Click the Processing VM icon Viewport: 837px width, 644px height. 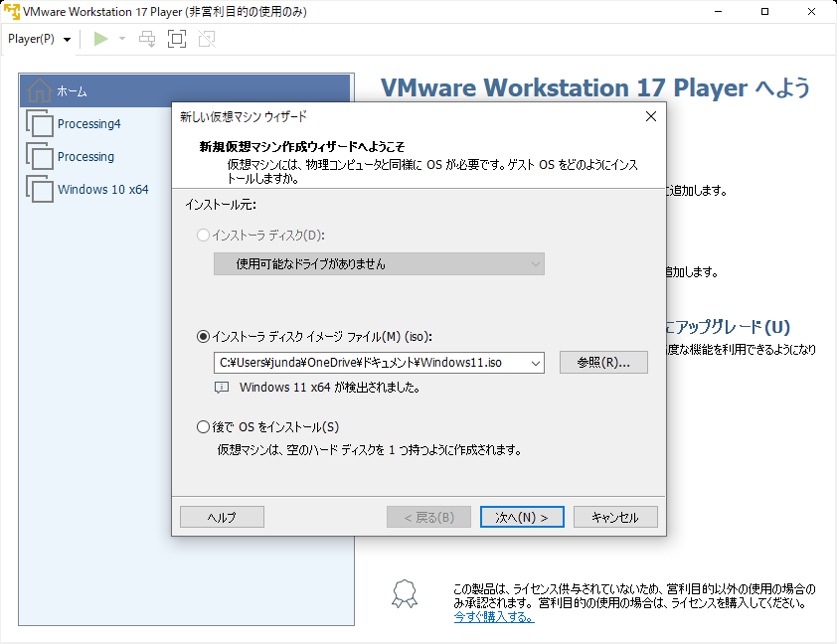(x=40, y=156)
